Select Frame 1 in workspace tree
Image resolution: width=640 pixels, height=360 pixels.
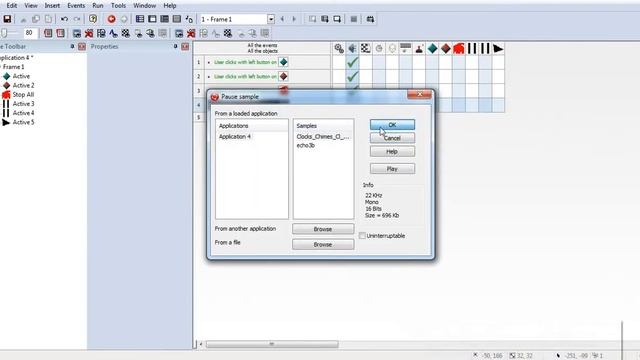tap(14, 67)
